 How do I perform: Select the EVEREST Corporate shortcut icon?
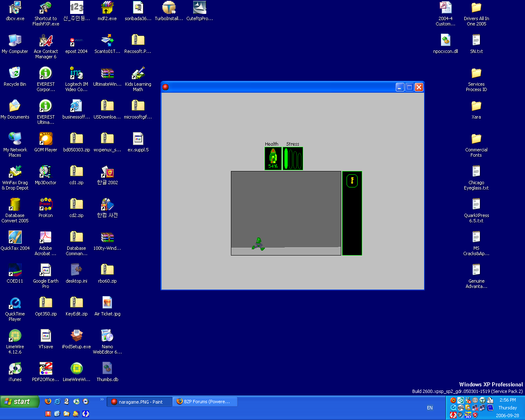coord(46,79)
